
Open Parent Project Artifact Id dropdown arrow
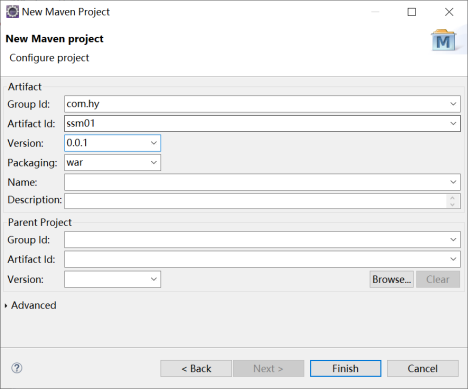(x=453, y=259)
